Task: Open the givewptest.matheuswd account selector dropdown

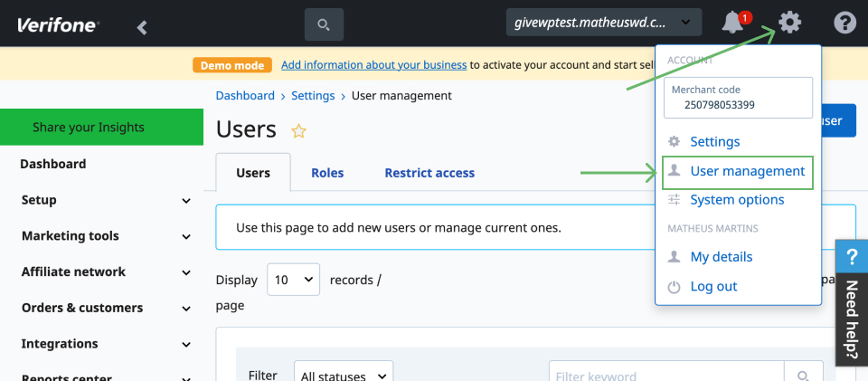Action: pyautogui.click(x=604, y=22)
